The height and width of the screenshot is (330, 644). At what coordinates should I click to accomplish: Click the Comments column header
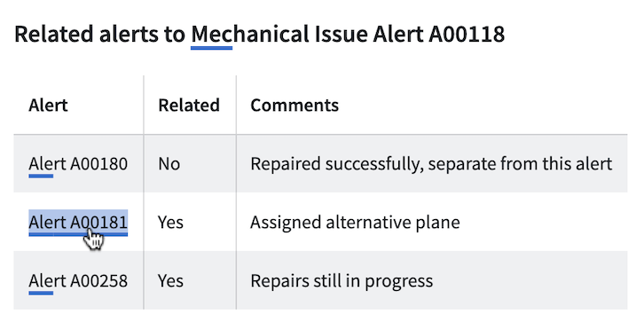click(x=295, y=106)
